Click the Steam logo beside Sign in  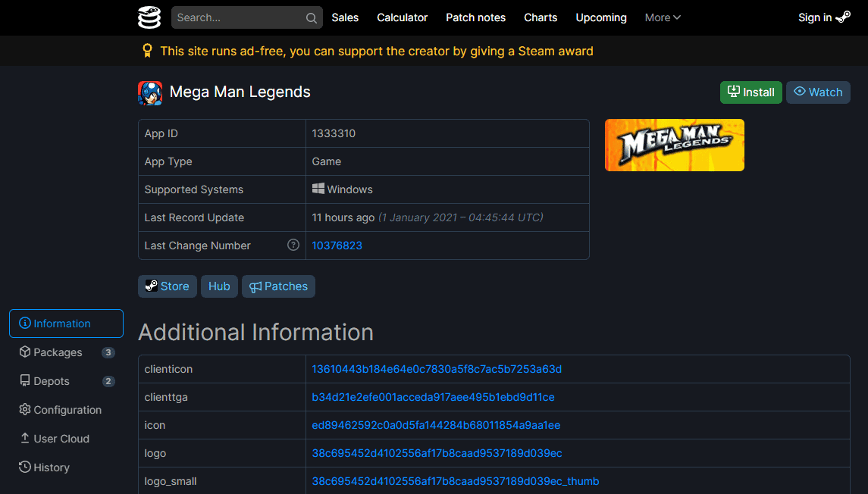[x=843, y=17]
